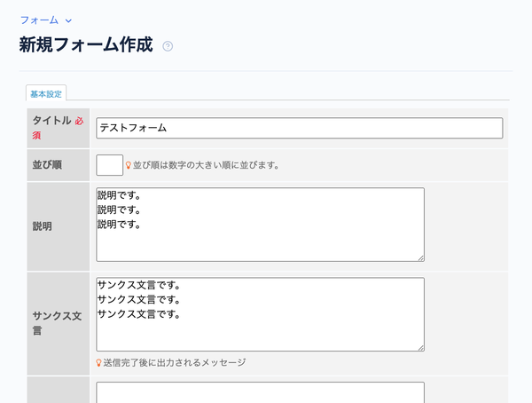The image size is (532, 403).
Task: Click hint text 送信完了後に出力されるメッセージ
Action: point(175,363)
